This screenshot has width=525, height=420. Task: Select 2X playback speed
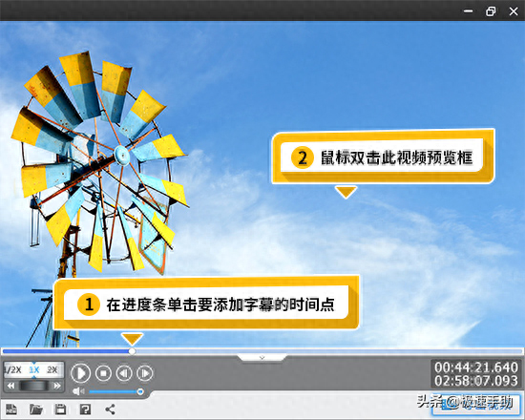point(52,369)
